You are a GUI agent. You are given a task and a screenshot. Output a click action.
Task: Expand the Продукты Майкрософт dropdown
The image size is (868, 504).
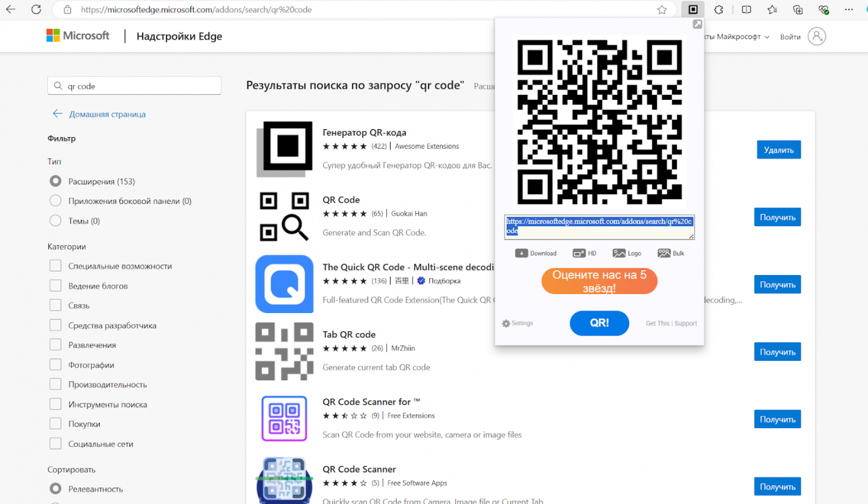[737, 37]
